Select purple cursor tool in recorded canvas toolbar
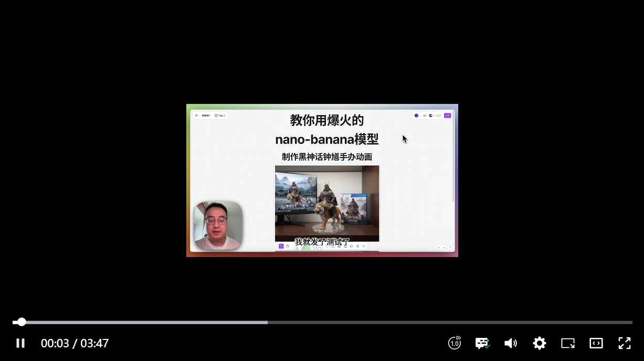The image size is (644, 361). click(x=281, y=246)
